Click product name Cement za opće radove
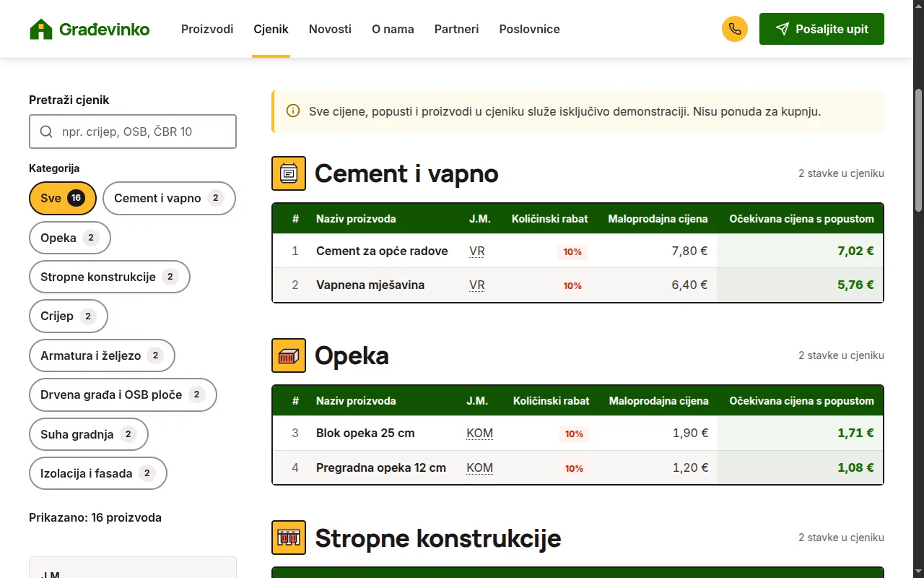 click(x=382, y=251)
